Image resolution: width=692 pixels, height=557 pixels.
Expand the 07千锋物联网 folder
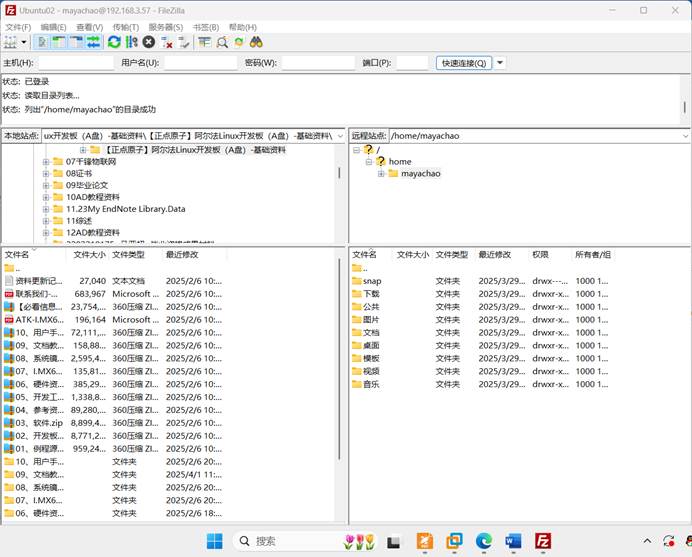[46, 162]
